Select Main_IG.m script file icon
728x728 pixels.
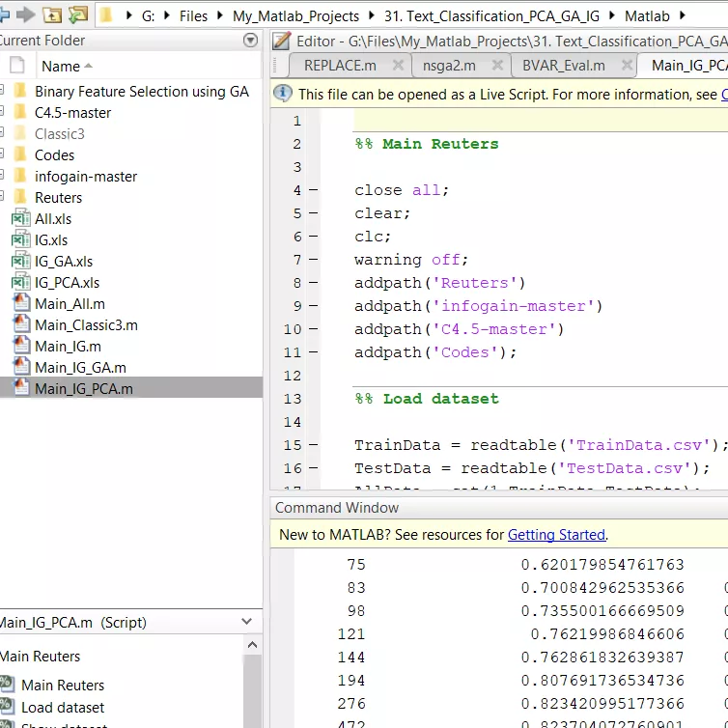tap(21, 346)
